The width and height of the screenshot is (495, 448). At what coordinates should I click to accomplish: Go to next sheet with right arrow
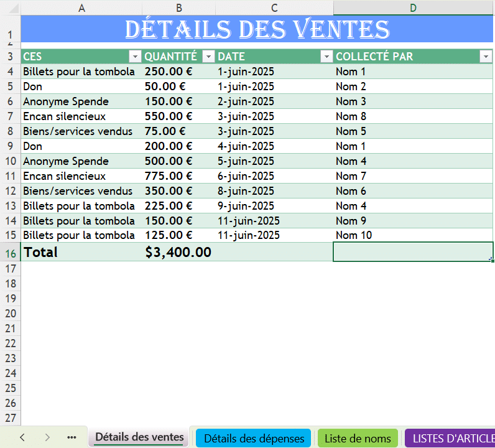coord(47,437)
